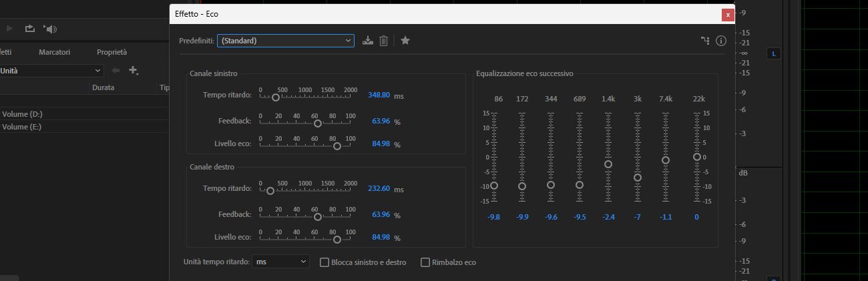This screenshot has width=868, height=281.
Task: Click the loop/export icon beside play
Action: pos(30,28)
